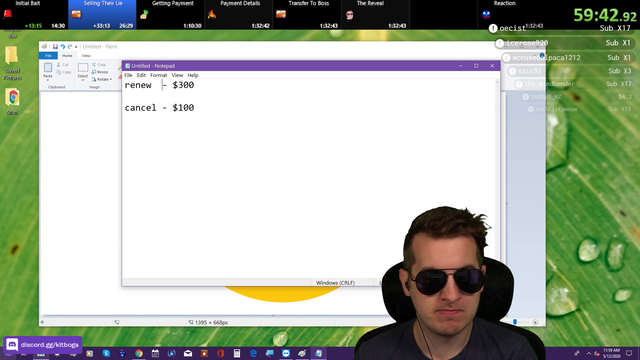Open the Format menu in Notepad
This screenshot has width=640, height=360.
[x=158, y=75]
